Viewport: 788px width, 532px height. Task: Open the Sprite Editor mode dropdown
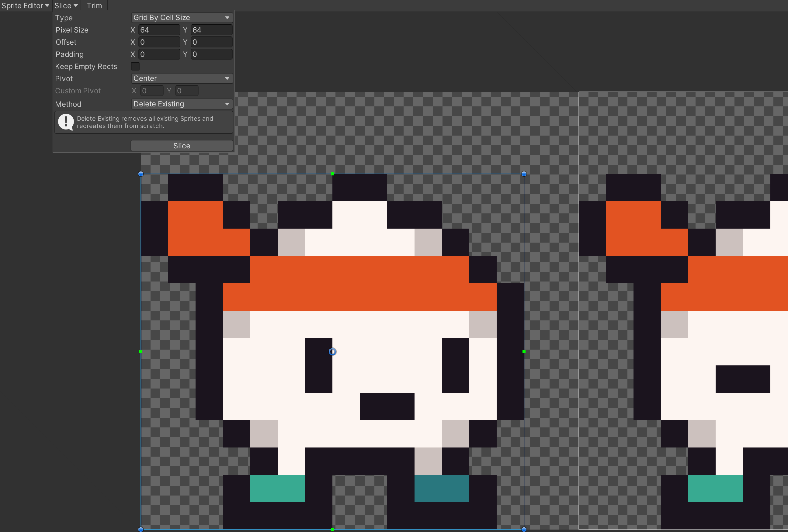[x=26, y=5]
